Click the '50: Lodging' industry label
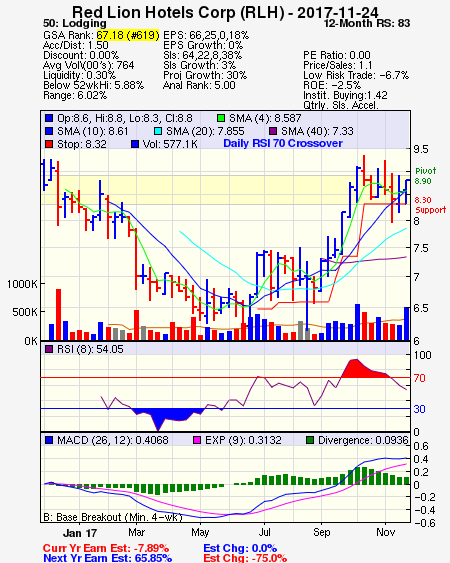 [75, 24]
